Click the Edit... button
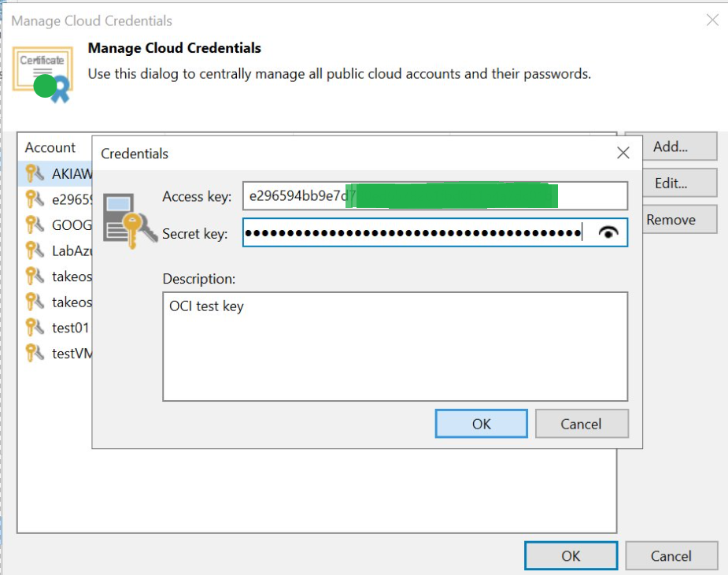This screenshot has height=575, width=728. tap(671, 183)
